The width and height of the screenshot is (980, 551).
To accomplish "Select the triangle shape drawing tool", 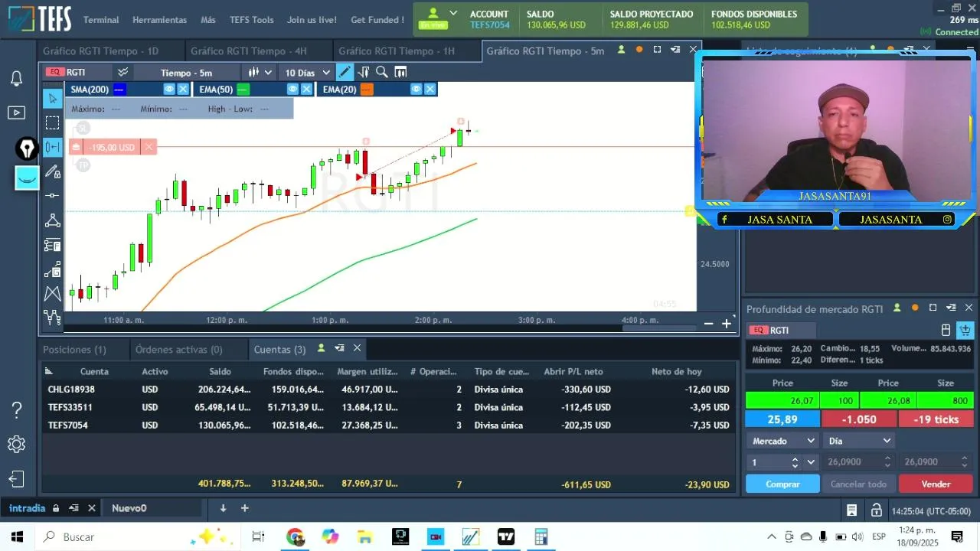I will click(x=52, y=220).
